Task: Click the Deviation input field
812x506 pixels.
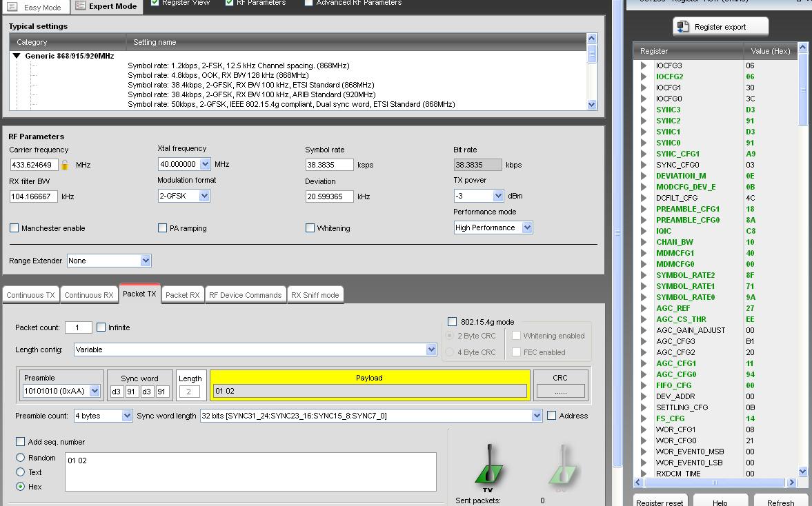Action: (330, 196)
